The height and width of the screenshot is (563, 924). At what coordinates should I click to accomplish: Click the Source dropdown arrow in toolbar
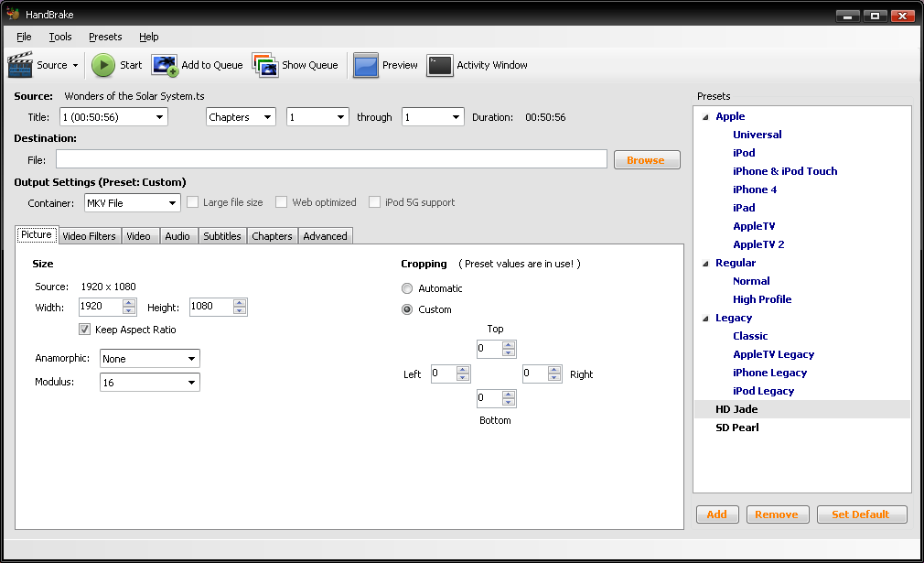75,65
